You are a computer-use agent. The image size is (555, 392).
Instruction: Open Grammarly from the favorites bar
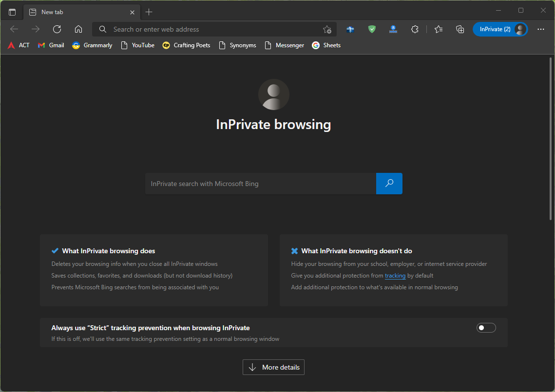(x=92, y=45)
